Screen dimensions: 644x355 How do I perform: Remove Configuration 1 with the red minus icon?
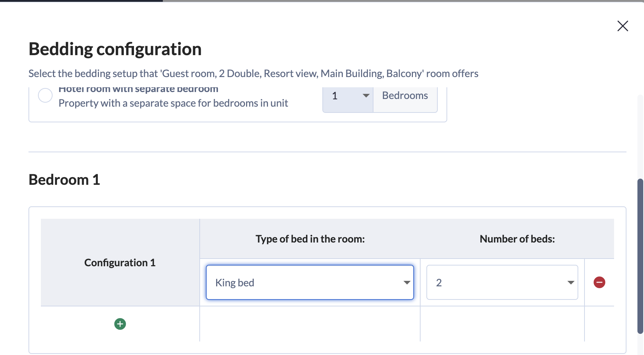click(x=599, y=282)
